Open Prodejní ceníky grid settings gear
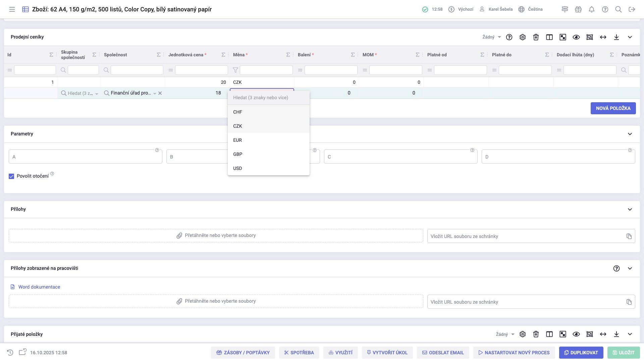 [x=522, y=37]
